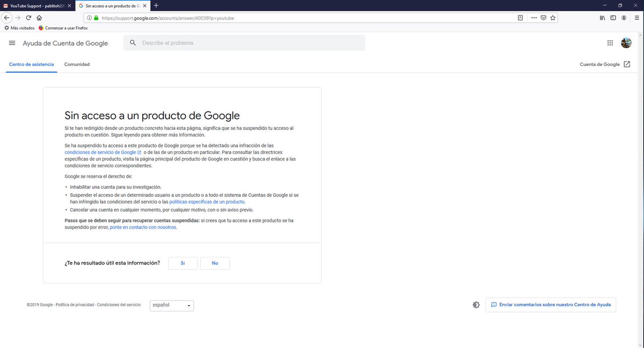644x348 pixels.
Task: Click Ayuda de Cuenta de Google title
Action: coord(65,43)
